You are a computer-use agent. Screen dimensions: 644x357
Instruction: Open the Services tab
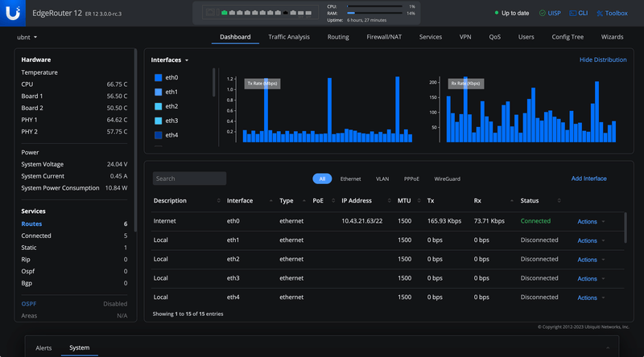tap(431, 37)
